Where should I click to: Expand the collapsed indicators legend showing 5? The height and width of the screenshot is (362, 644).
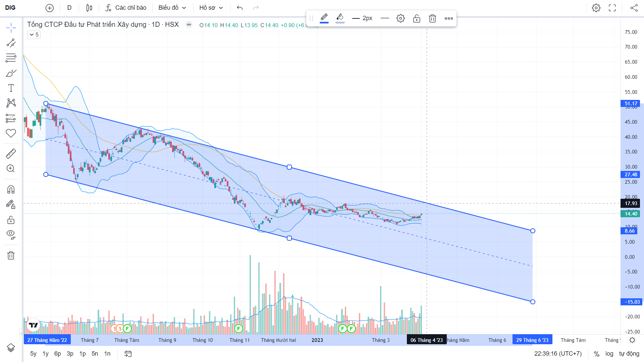(x=34, y=35)
